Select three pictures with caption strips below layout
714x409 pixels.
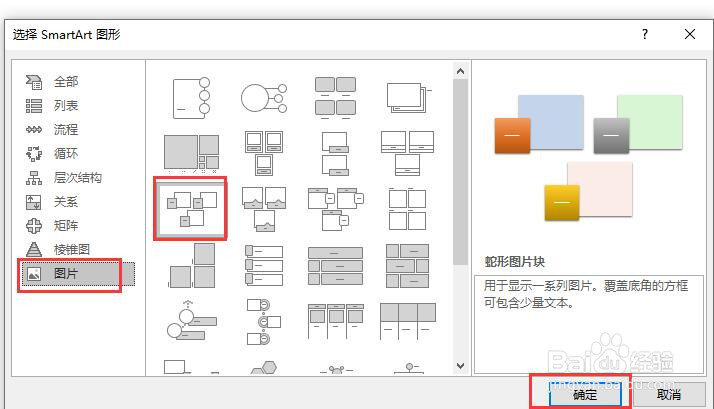408,153
